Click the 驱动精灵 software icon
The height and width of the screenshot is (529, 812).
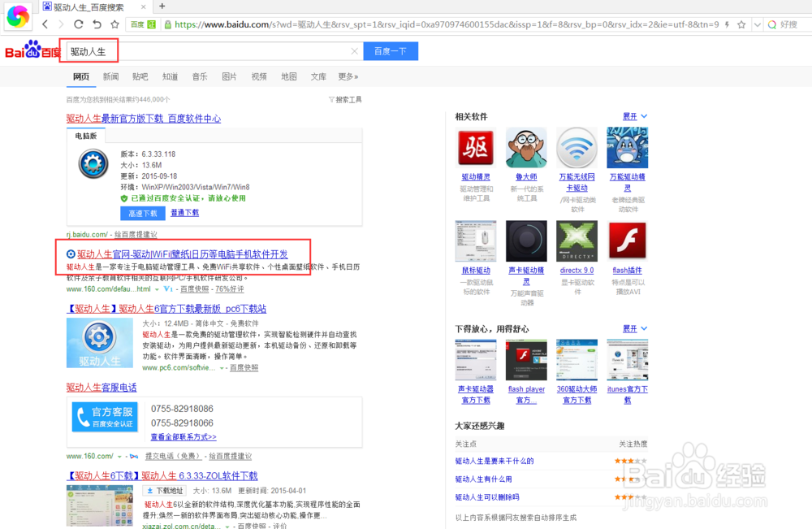[476, 148]
